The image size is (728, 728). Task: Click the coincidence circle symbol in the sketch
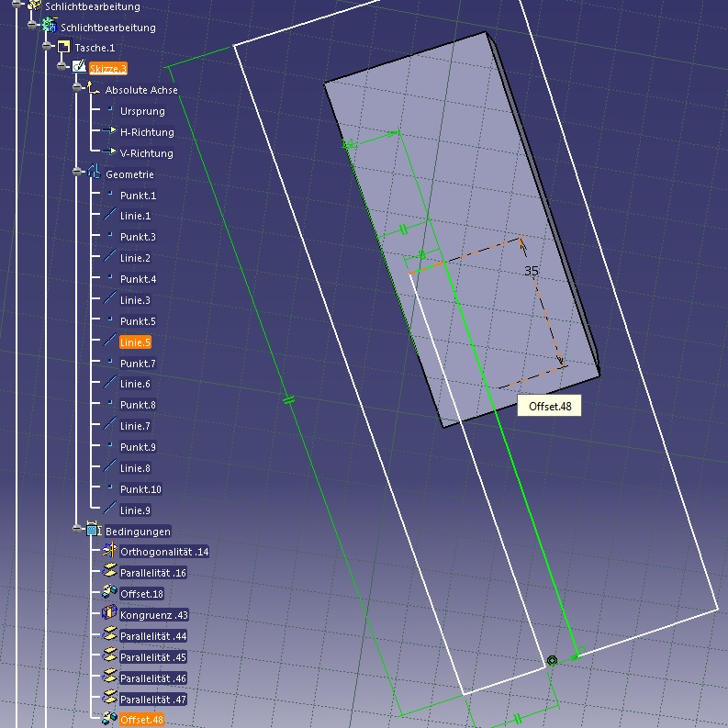point(552,660)
